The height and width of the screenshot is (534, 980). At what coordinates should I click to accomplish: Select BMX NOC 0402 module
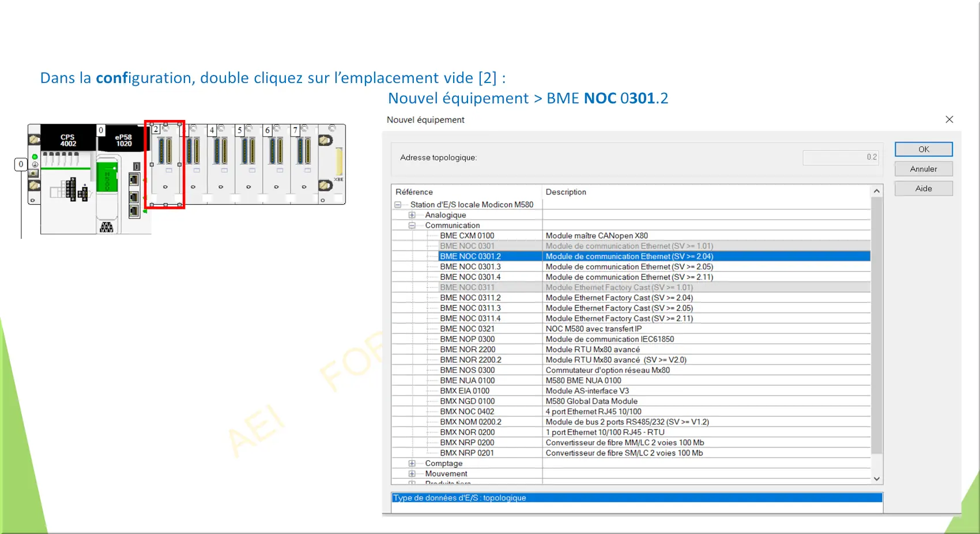[467, 412]
